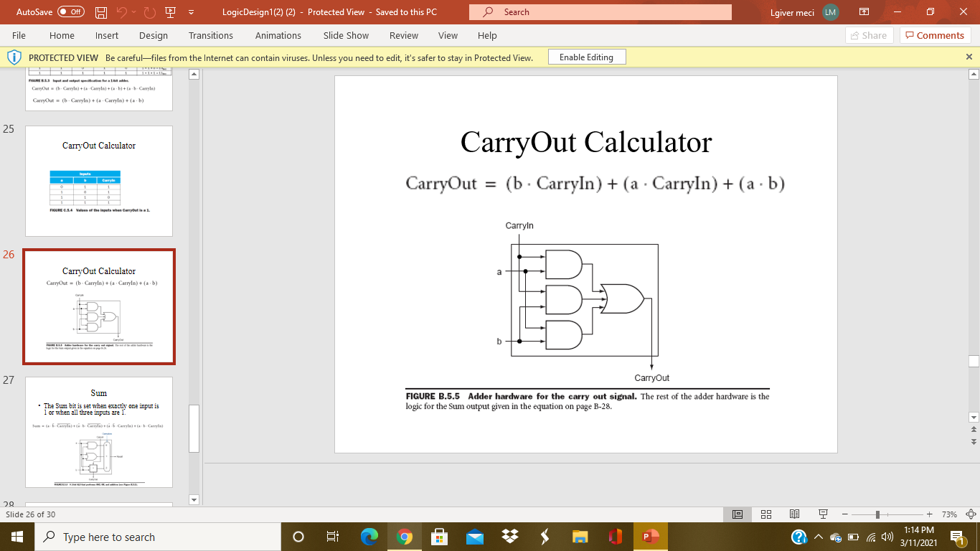Viewport: 980px width, 551px height.
Task: Click slide area scroll up arrow
Action: point(974,74)
